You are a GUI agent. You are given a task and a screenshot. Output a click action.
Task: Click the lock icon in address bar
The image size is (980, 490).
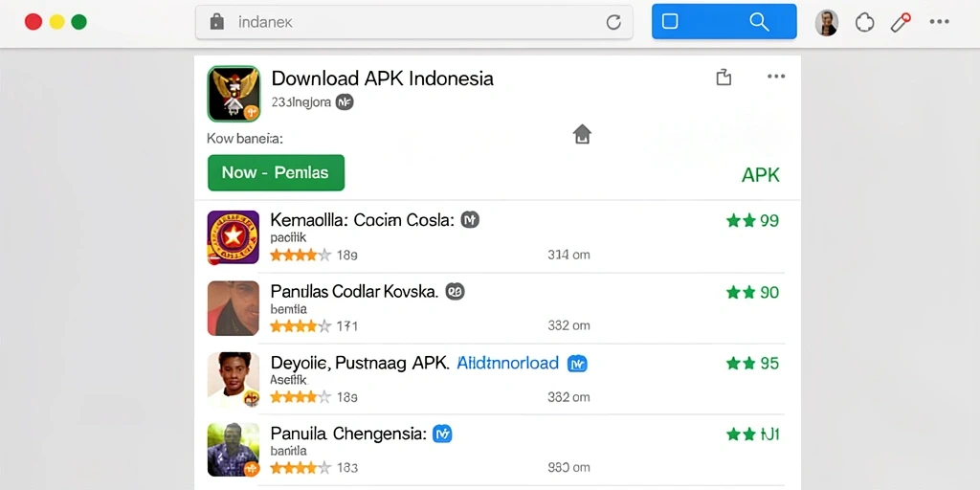(217, 23)
